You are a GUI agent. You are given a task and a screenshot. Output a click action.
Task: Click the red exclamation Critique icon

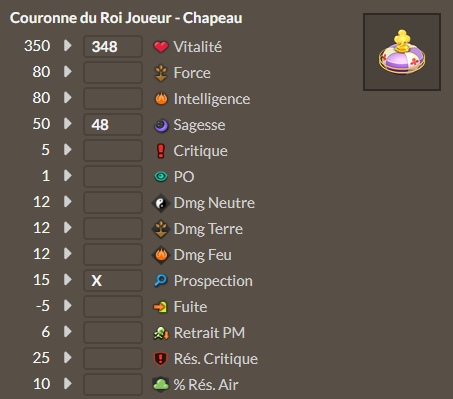[x=161, y=151]
